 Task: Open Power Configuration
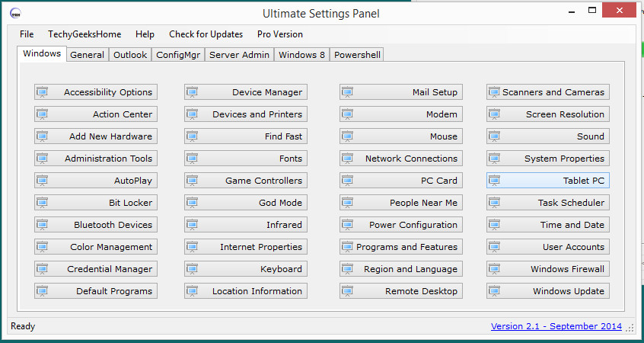[x=401, y=225]
